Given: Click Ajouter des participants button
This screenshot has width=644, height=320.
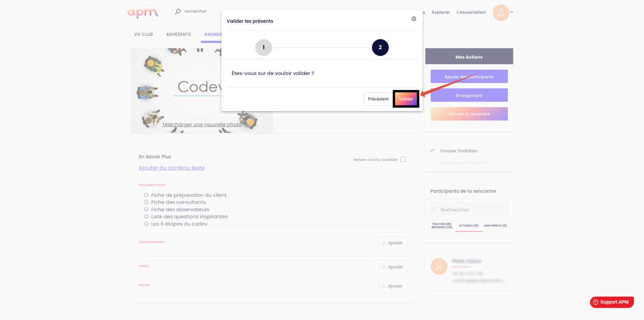Looking at the screenshot, I should 469,76.
